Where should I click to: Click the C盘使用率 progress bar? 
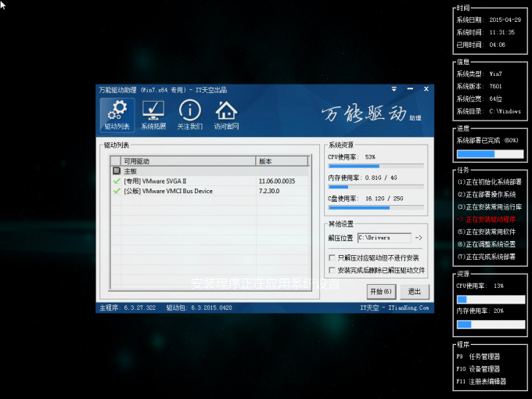click(x=376, y=207)
